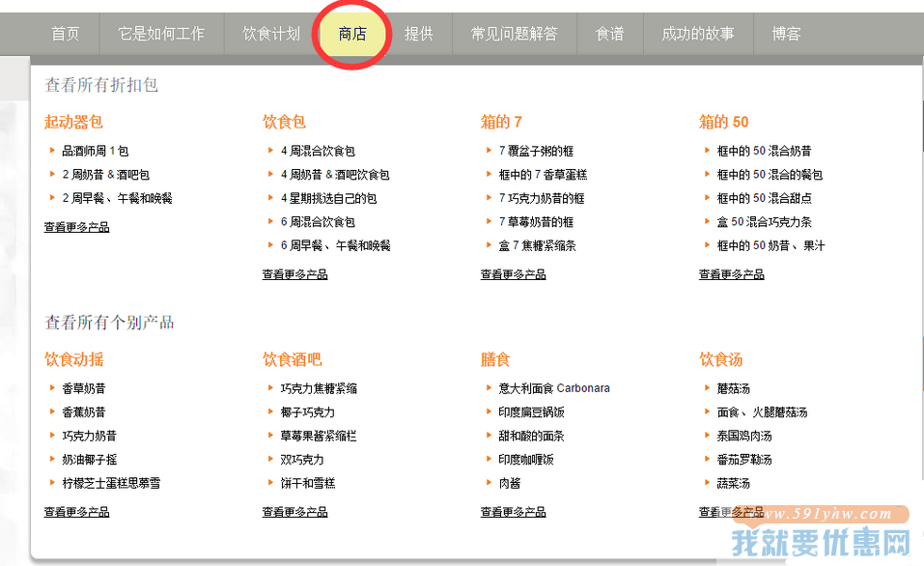Open 成功的故事 nav item

(698, 34)
